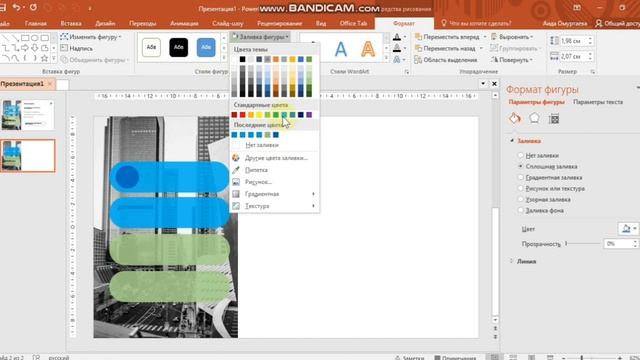Screen dimensions: 640x360
Task: Open the Слайд-шоу ribbon tab
Action: [228, 24]
